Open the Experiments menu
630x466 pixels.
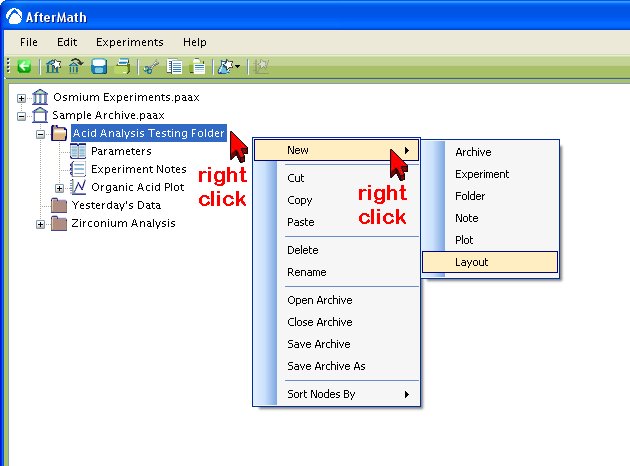130,42
